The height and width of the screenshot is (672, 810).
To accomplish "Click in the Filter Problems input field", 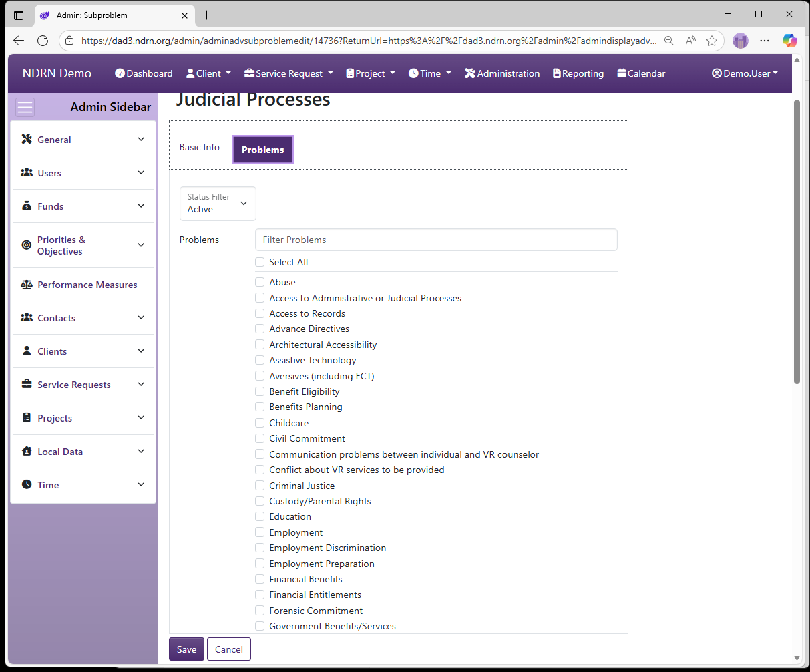I will [436, 240].
